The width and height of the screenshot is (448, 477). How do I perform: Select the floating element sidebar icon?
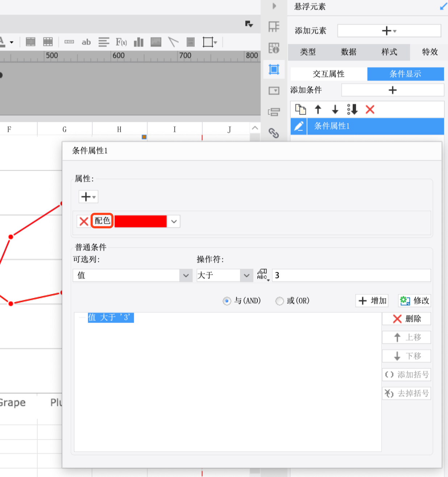274,69
